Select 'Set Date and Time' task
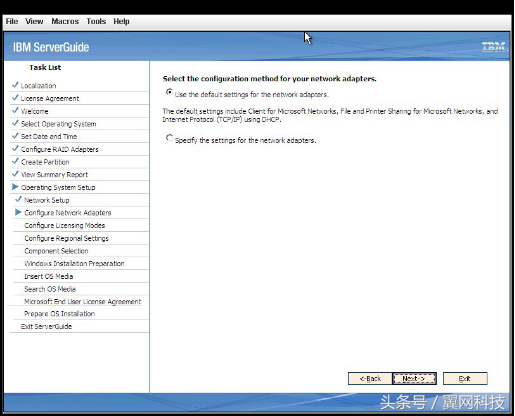The height and width of the screenshot is (416, 515). point(49,137)
